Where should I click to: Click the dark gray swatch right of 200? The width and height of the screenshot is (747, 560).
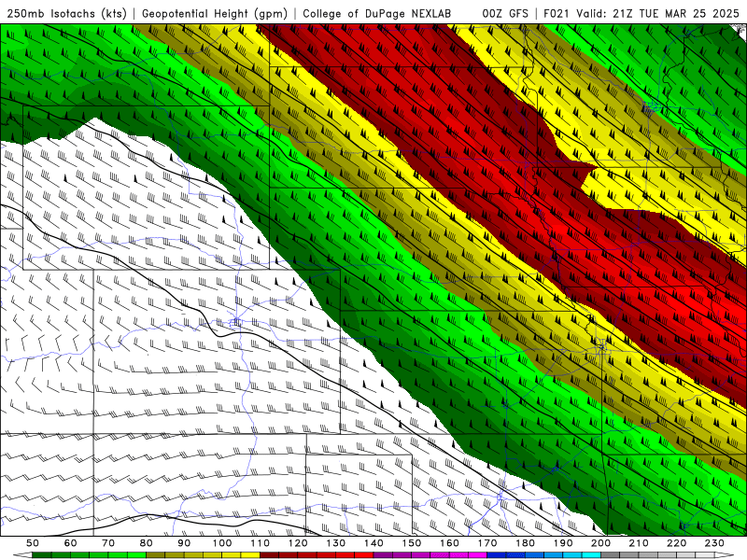pyautogui.click(x=611, y=555)
